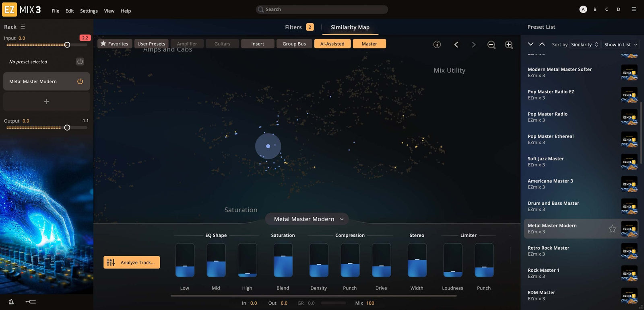
Task: Focus the Search field
Action: tap(322, 9)
